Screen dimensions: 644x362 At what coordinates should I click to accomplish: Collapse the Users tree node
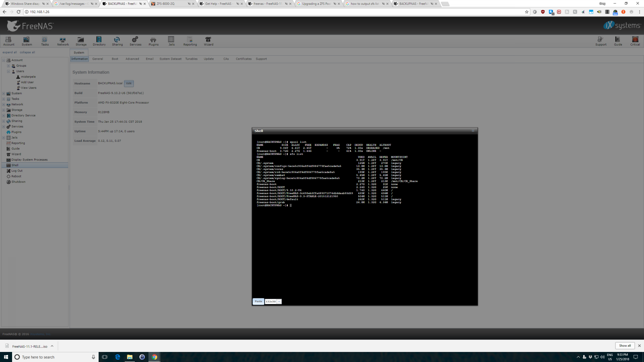[8, 71]
